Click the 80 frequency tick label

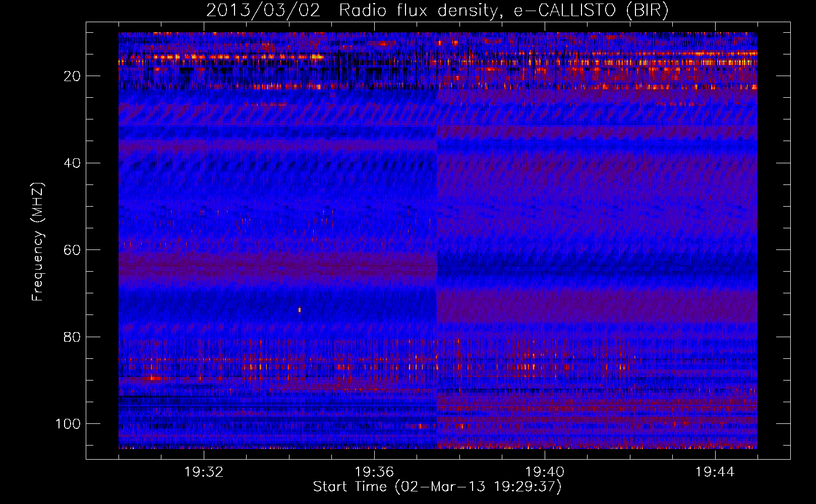click(72, 337)
